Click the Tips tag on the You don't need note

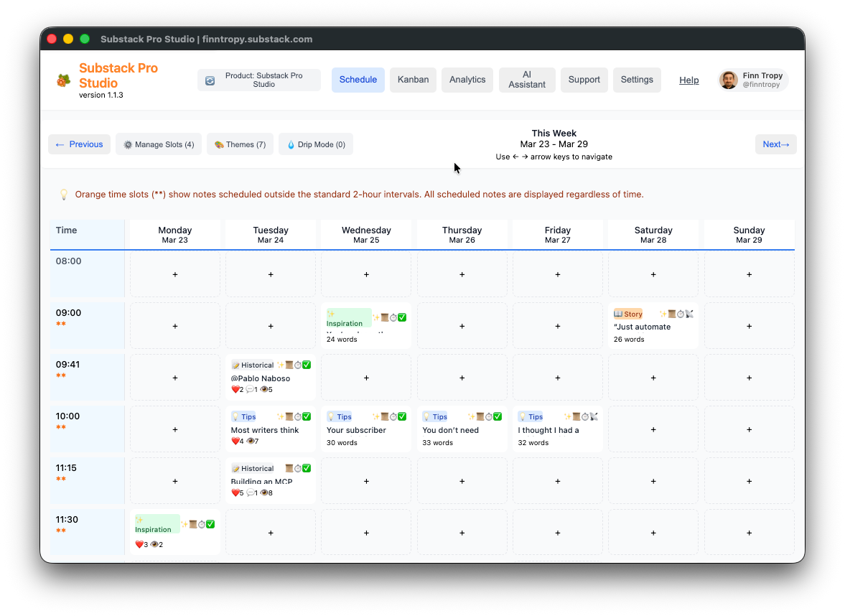(x=436, y=416)
